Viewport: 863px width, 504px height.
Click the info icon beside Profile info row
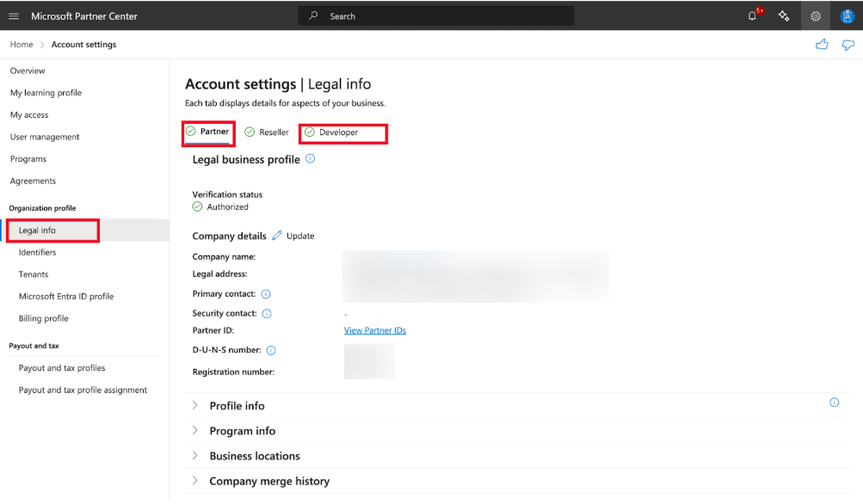coord(835,403)
